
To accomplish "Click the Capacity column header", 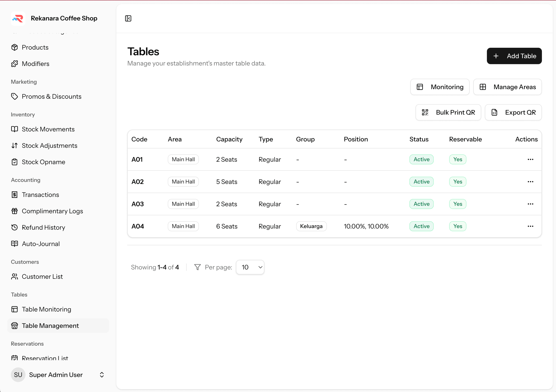I will [229, 139].
